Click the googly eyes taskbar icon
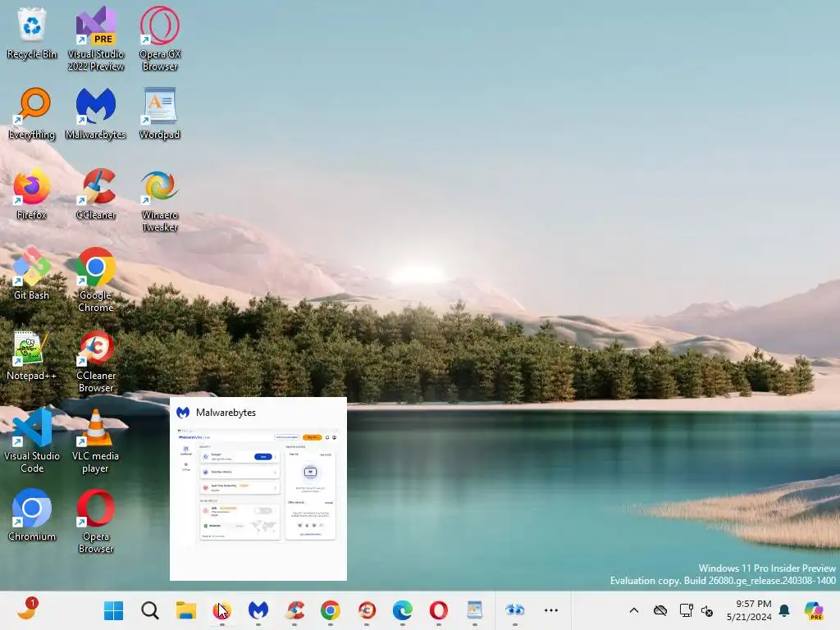The width and height of the screenshot is (840, 630). click(x=515, y=610)
